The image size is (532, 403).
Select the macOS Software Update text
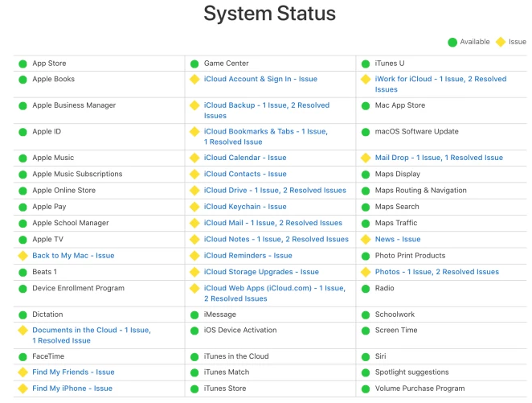point(416,132)
